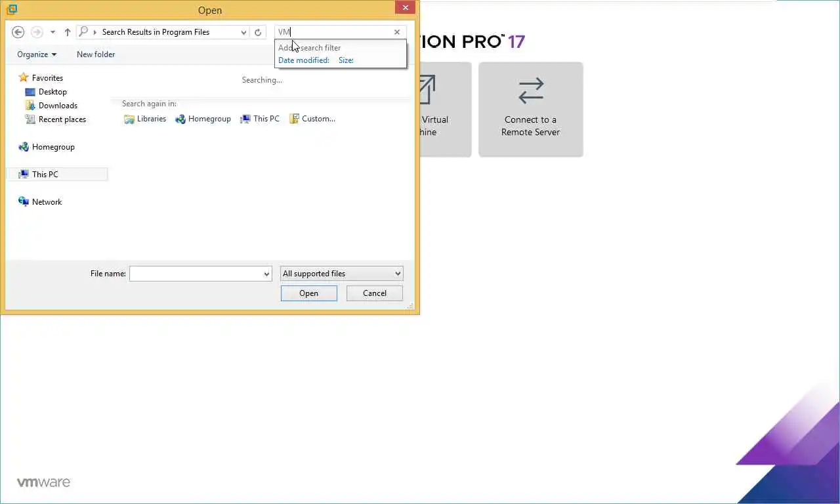Click the Desktop icon in sidebar
Viewport: 840px width, 504px height.
click(x=30, y=92)
